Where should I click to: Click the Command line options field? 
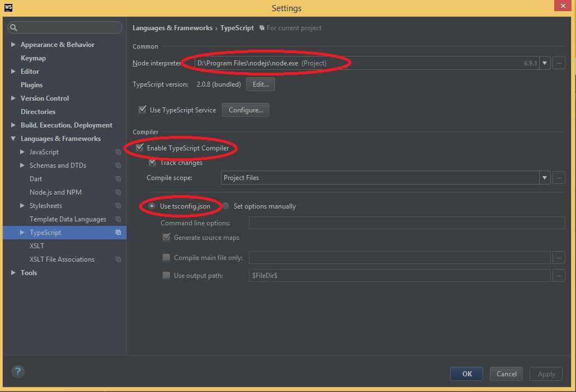coord(407,223)
